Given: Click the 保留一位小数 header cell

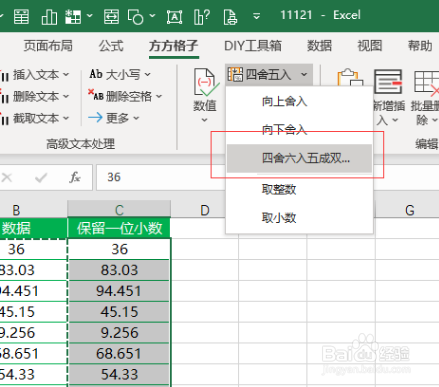Looking at the screenshot, I should point(119,228).
